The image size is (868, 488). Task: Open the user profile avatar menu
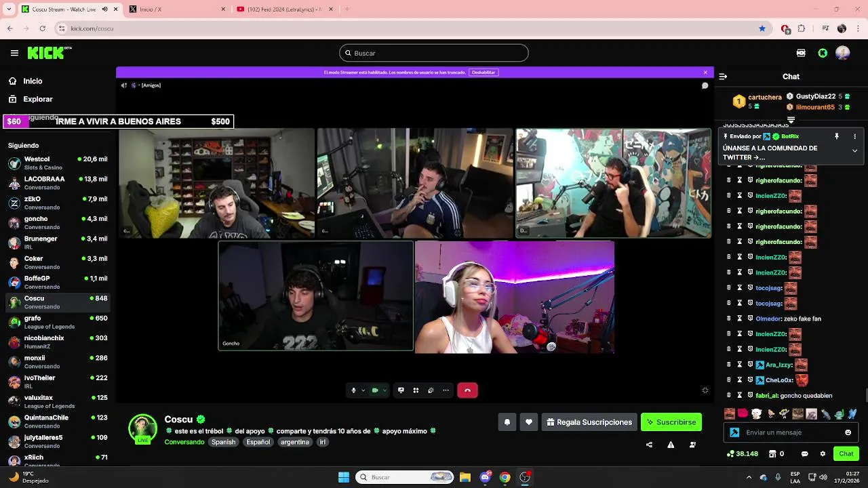point(843,53)
